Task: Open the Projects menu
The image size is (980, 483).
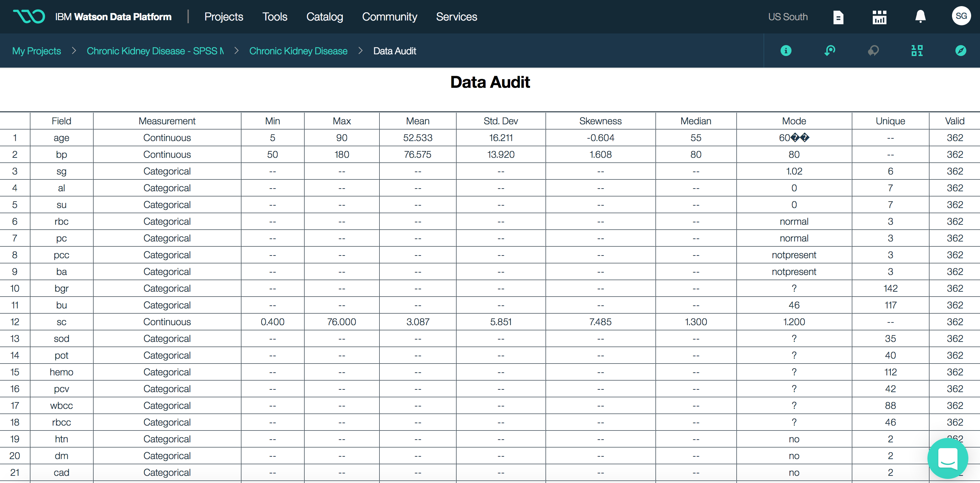Action: 224,17
